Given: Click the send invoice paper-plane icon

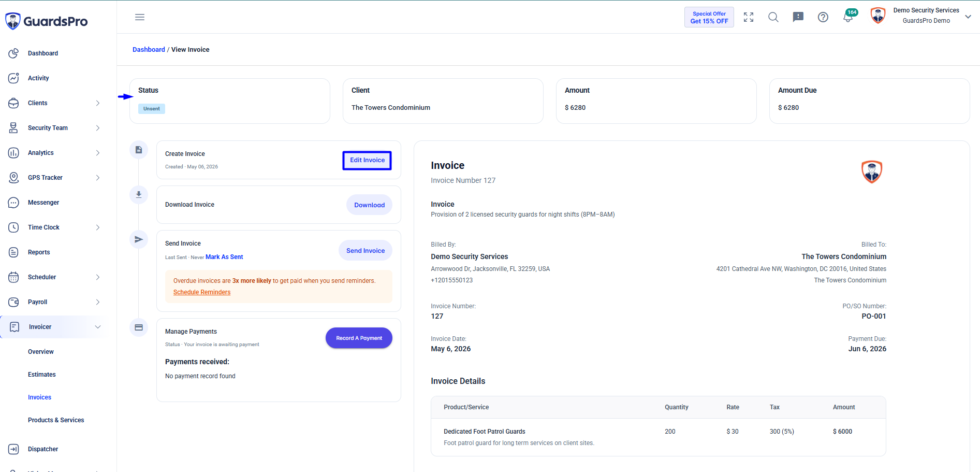Looking at the screenshot, I should pyautogui.click(x=139, y=239).
